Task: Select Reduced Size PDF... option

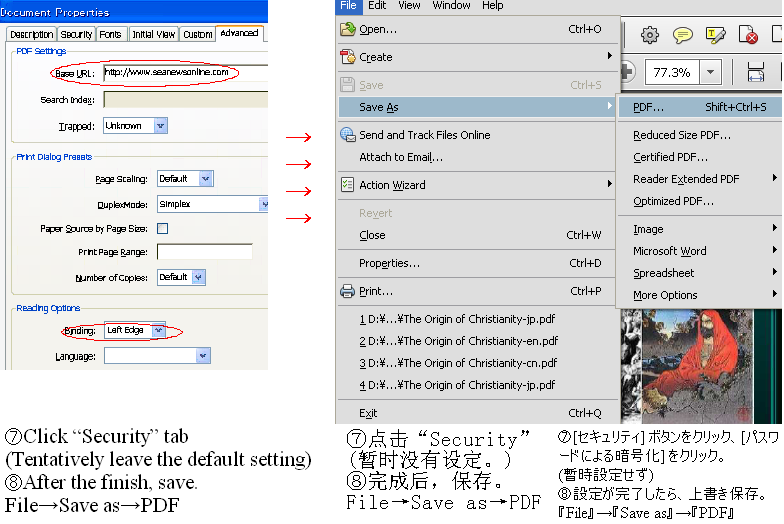Action: point(682,135)
